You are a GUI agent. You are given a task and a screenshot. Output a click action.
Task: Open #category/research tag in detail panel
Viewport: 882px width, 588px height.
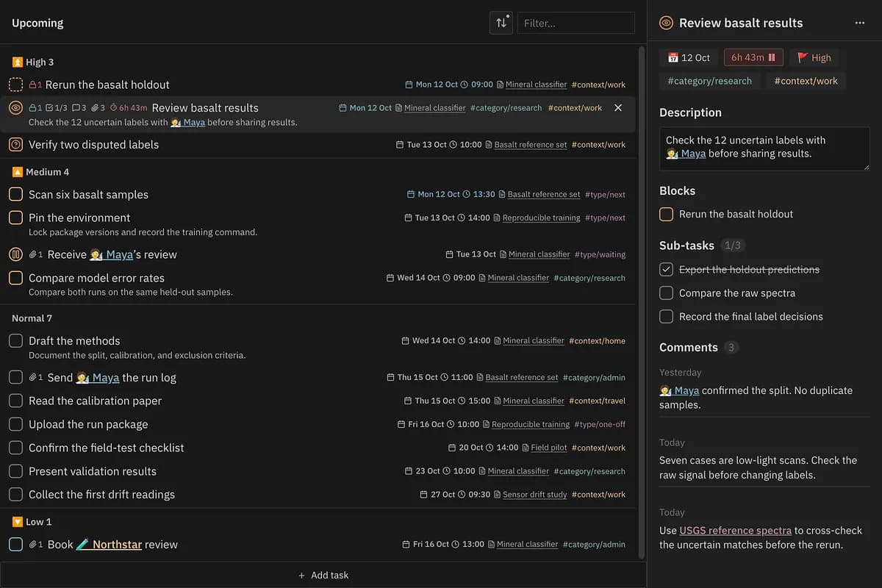coord(709,81)
